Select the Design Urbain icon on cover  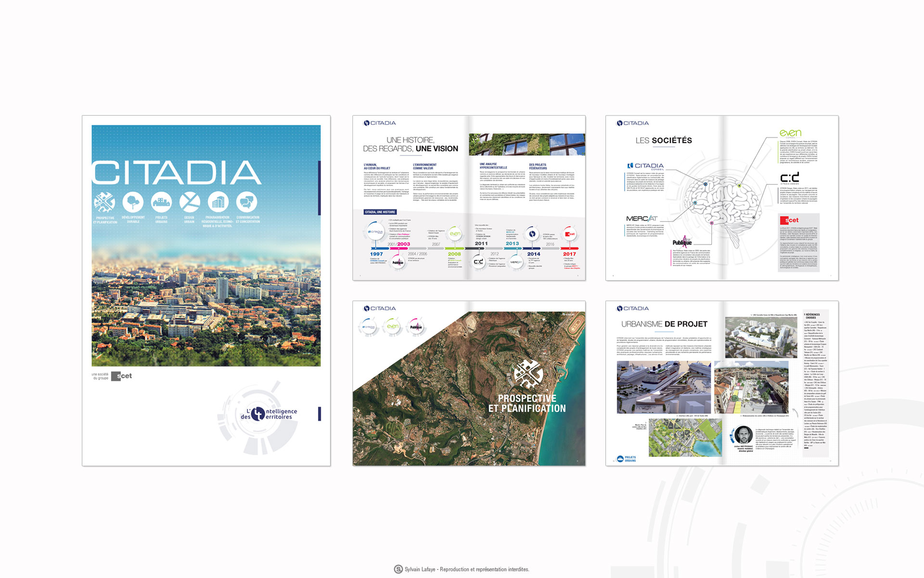pos(190,202)
